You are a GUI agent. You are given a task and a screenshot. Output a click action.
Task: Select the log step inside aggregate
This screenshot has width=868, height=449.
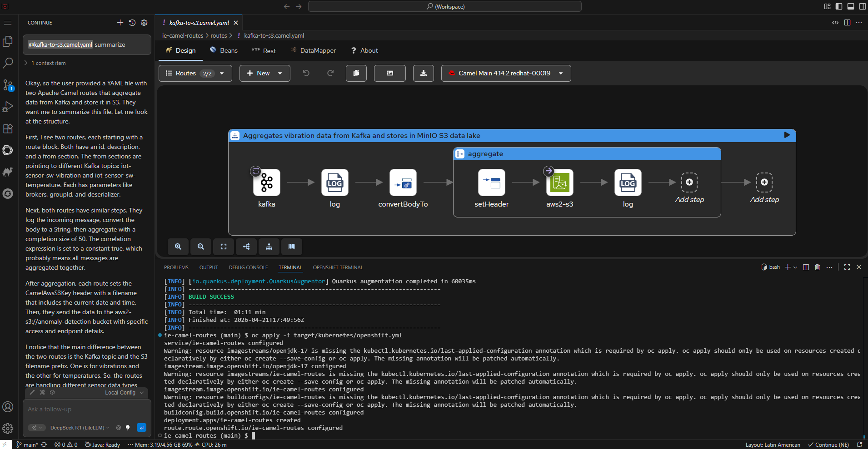[628, 183]
